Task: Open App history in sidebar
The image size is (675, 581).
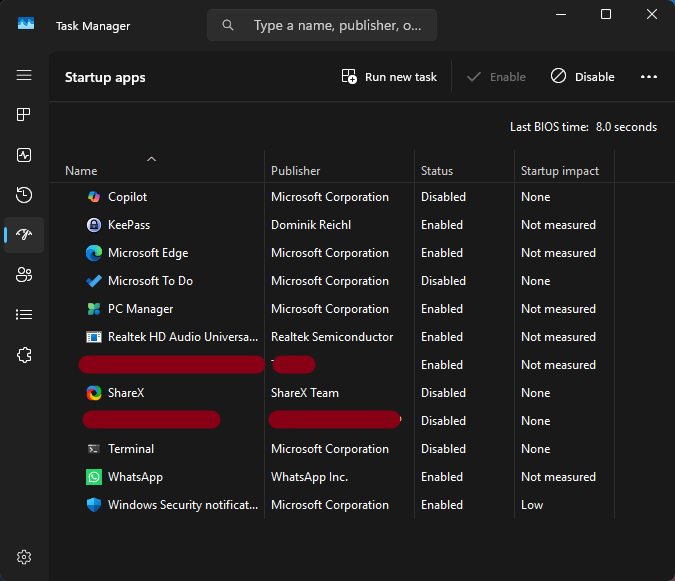Action: click(24, 195)
